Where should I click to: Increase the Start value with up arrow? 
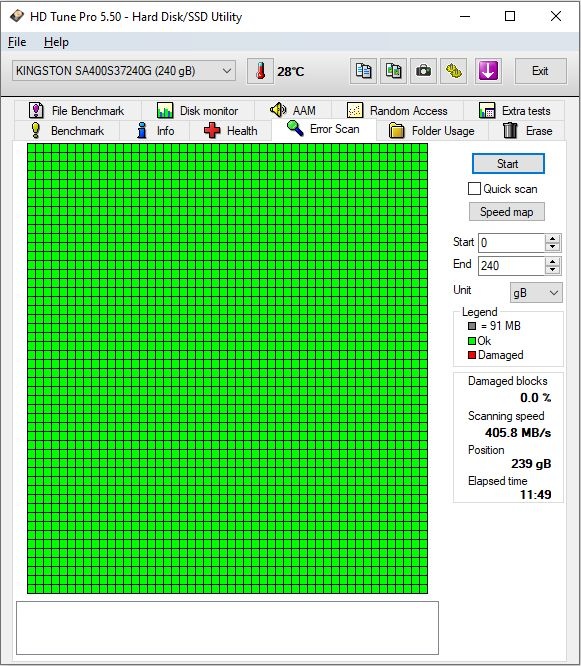click(553, 239)
